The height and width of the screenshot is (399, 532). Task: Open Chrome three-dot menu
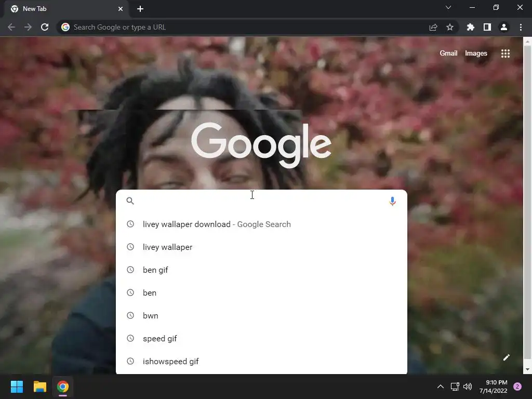[521, 27]
